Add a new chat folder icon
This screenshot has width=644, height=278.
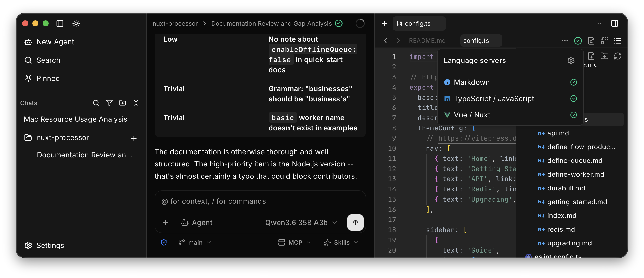click(x=123, y=103)
